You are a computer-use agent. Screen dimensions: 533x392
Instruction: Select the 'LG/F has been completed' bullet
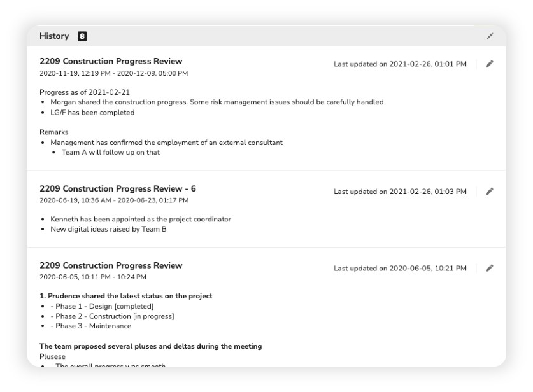(92, 113)
